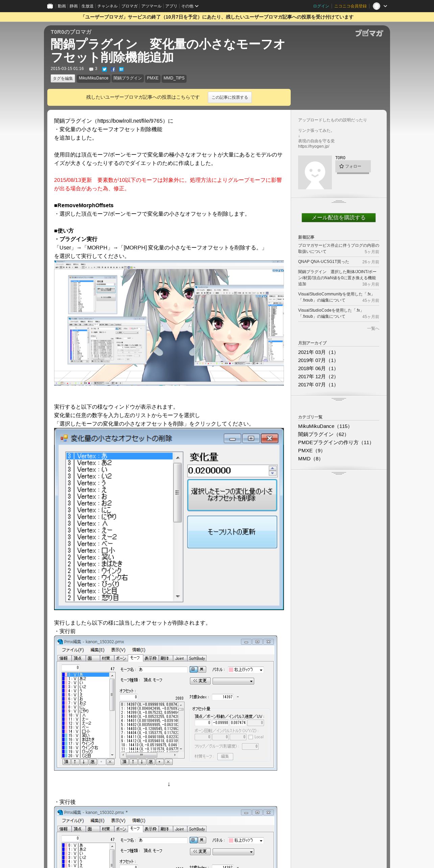Click the ボーン tab in 実行前 Pmx編集 image
Image resolution: width=434 pixels, height=868 pixels.
point(121,658)
